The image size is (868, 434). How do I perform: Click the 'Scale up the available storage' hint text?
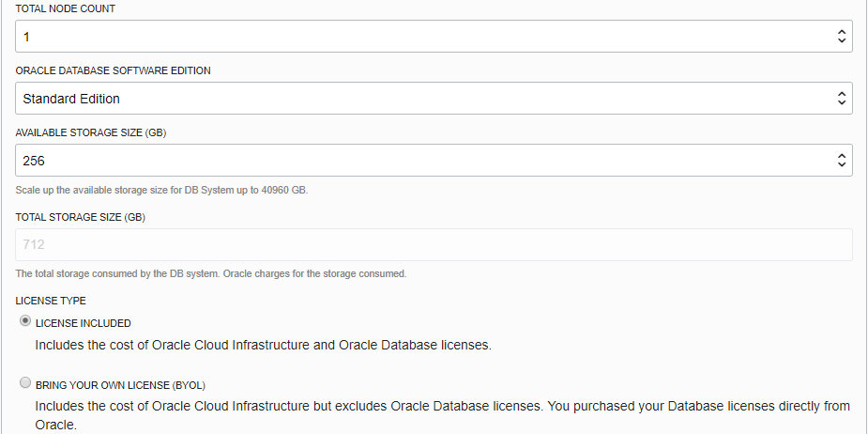161,190
